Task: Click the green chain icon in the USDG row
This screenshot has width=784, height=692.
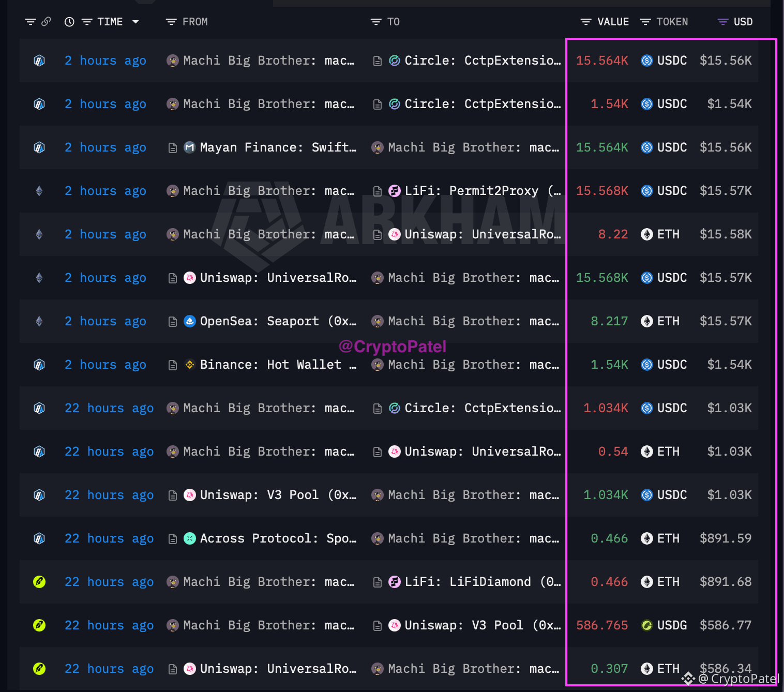Action: [39, 625]
